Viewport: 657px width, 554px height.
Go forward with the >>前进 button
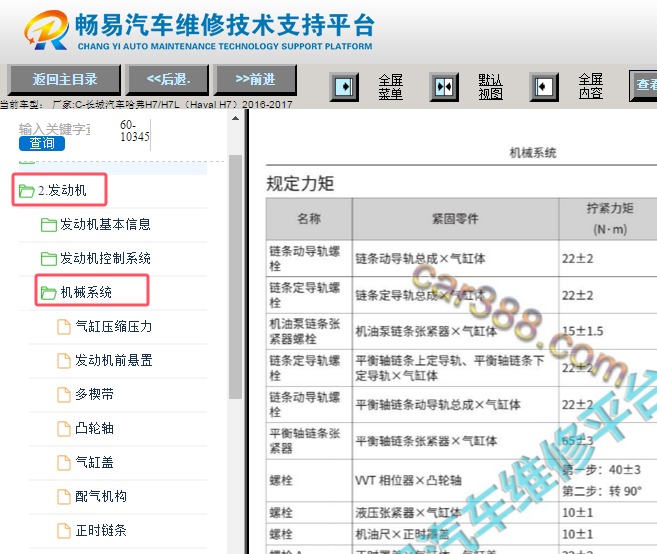click(255, 80)
